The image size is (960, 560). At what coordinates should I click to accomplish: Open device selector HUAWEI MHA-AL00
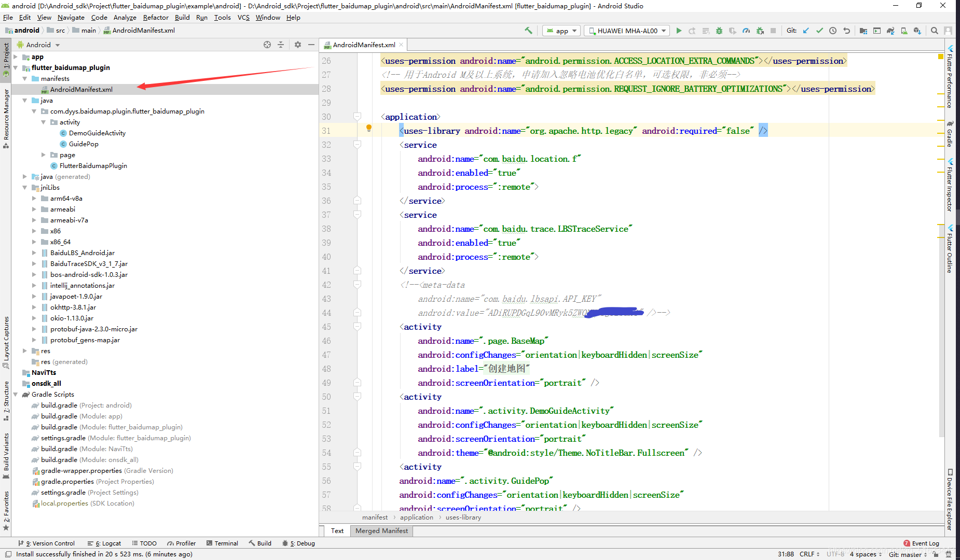(627, 31)
